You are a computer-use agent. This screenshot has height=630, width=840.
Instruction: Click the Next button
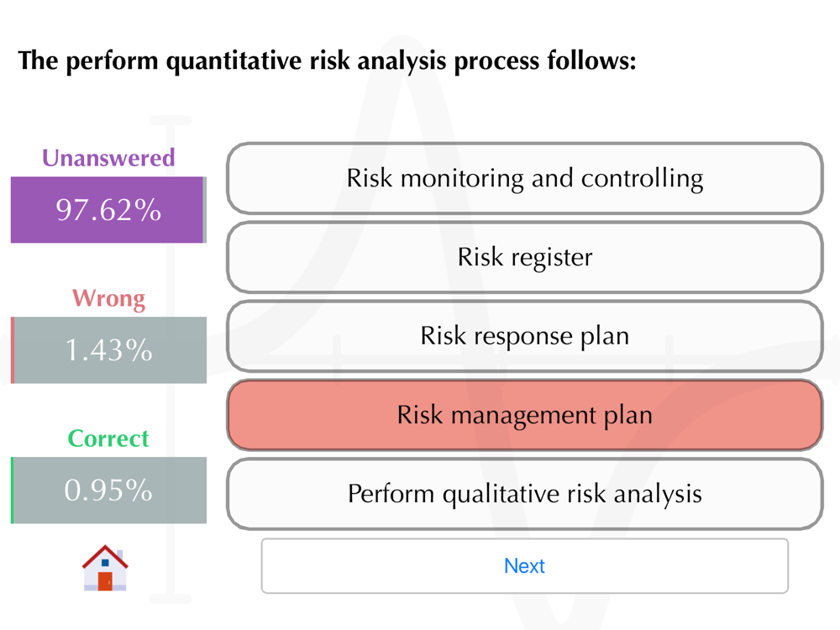(x=524, y=565)
